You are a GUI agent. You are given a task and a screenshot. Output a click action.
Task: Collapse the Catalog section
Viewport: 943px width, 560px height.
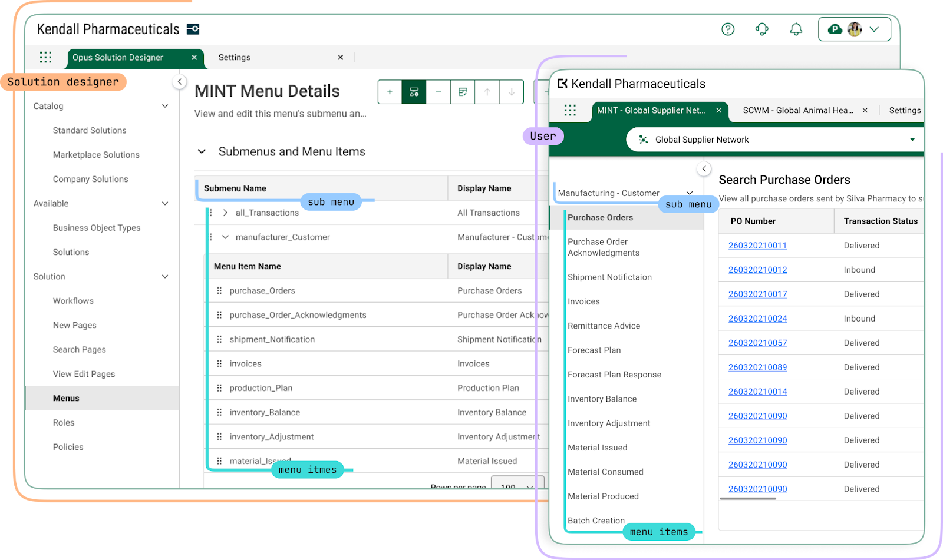165,106
